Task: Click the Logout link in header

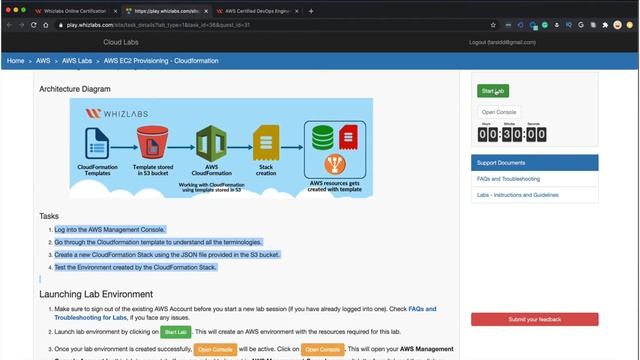Action: pyautogui.click(x=502, y=42)
